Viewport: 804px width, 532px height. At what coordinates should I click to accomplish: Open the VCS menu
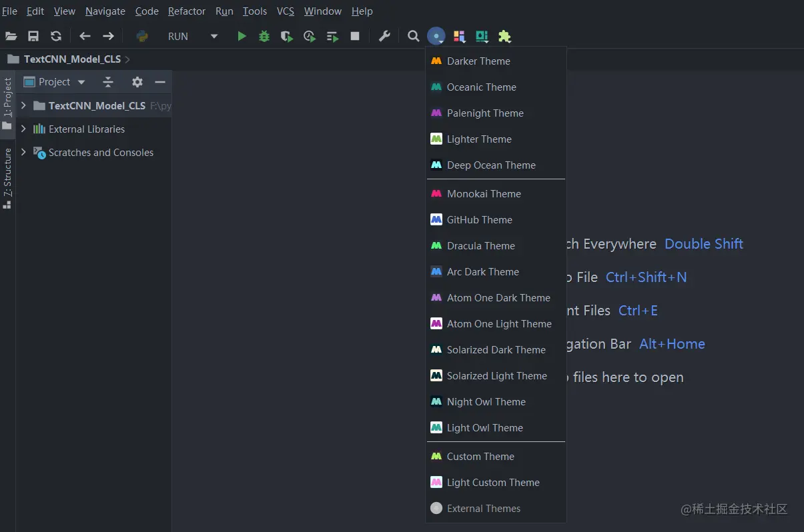pos(286,11)
